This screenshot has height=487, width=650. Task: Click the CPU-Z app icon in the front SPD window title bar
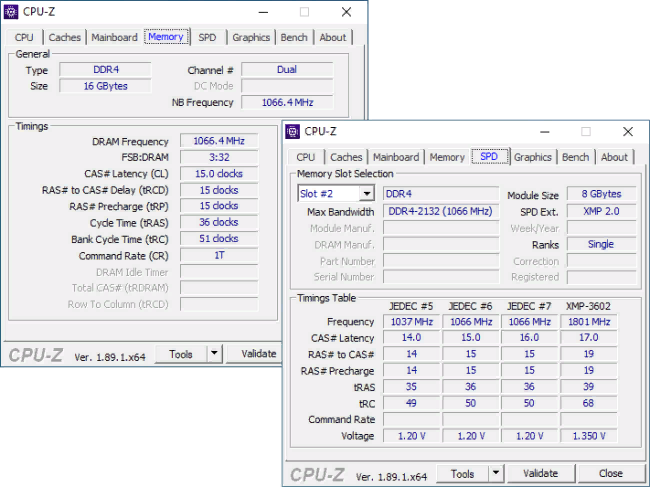tap(292, 131)
